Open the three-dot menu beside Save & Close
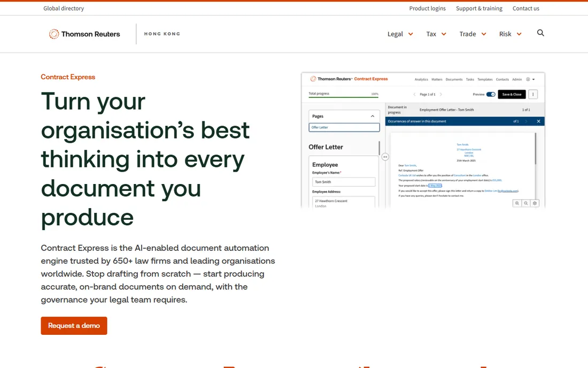The width and height of the screenshot is (588, 368). pyautogui.click(x=533, y=94)
